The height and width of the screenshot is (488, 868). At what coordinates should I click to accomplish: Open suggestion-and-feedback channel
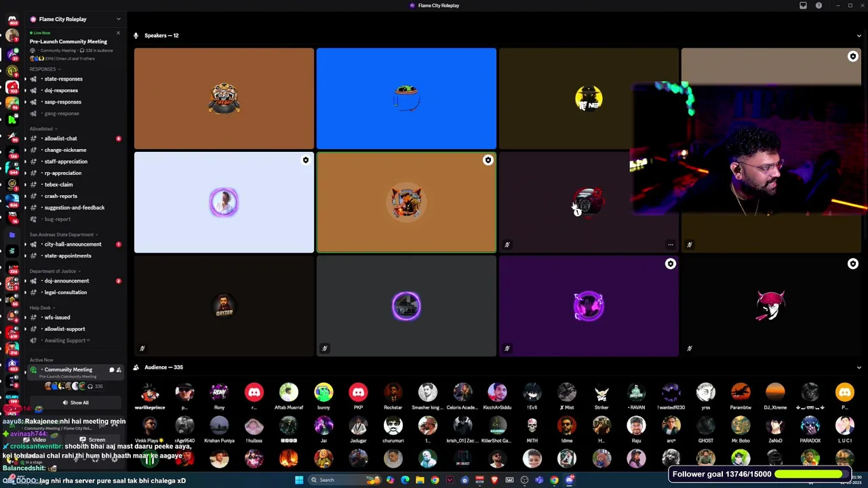(75, 207)
